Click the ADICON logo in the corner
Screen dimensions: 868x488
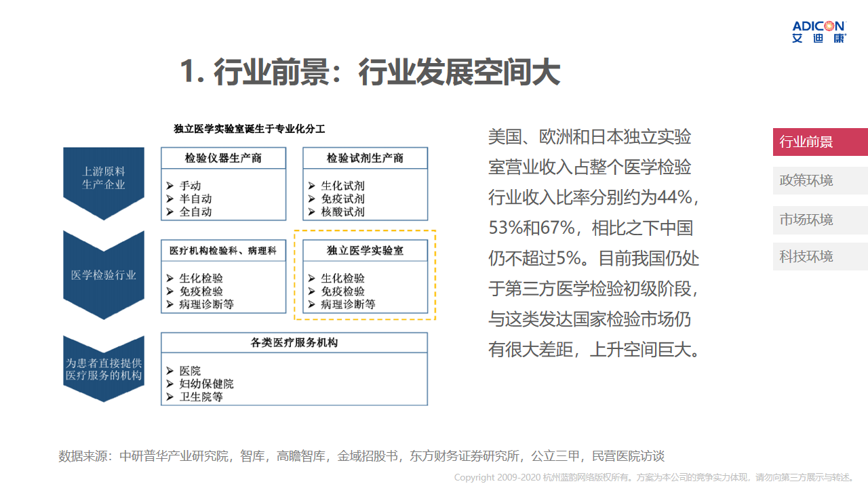[818, 31]
